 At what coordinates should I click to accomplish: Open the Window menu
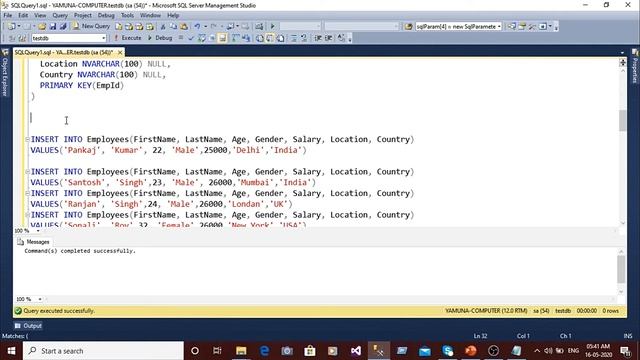click(150, 15)
